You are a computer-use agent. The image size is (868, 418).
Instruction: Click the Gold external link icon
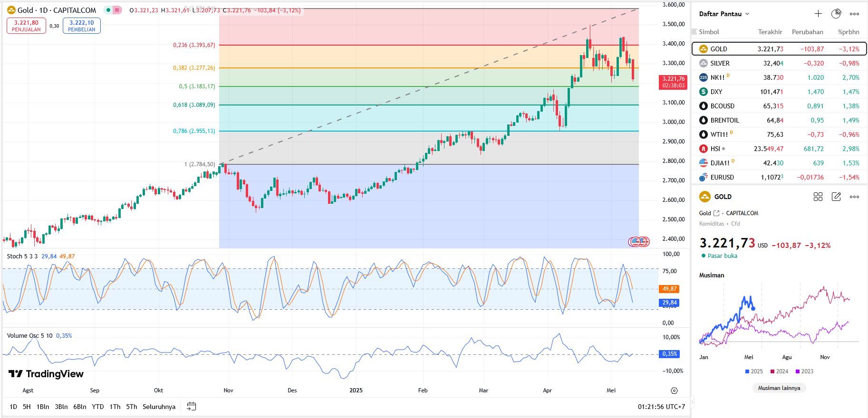pos(716,213)
